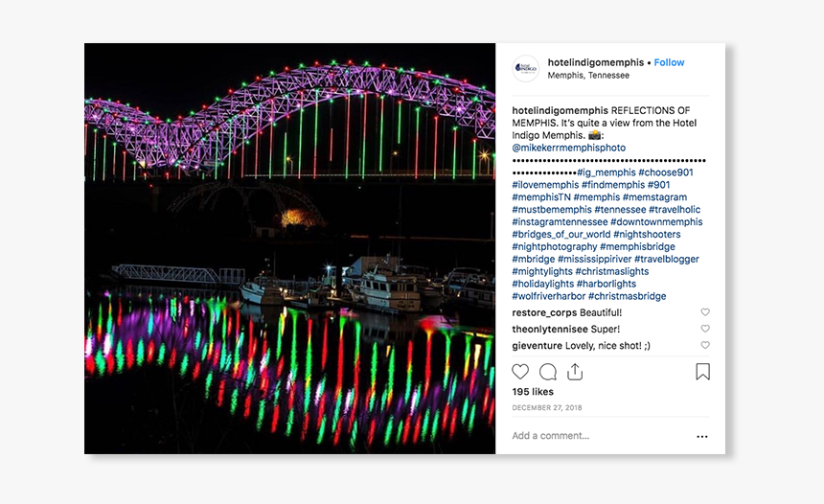Open the #bridges_of_our_world hashtag

(561, 235)
